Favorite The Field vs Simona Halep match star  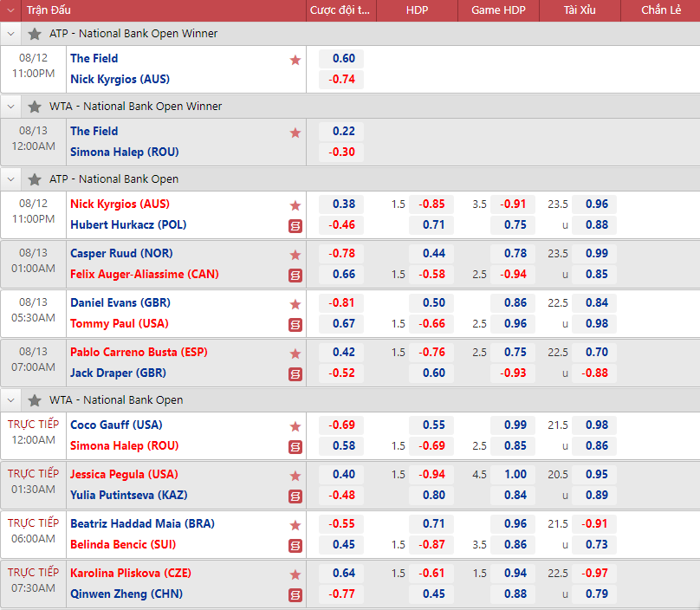pyautogui.click(x=295, y=133)
